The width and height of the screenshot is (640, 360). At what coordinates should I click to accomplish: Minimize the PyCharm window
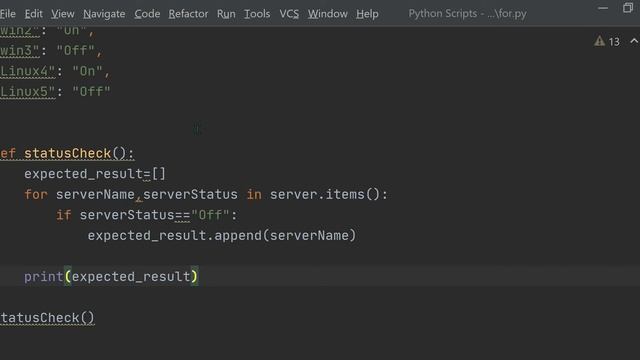click(x=603, y=8)
